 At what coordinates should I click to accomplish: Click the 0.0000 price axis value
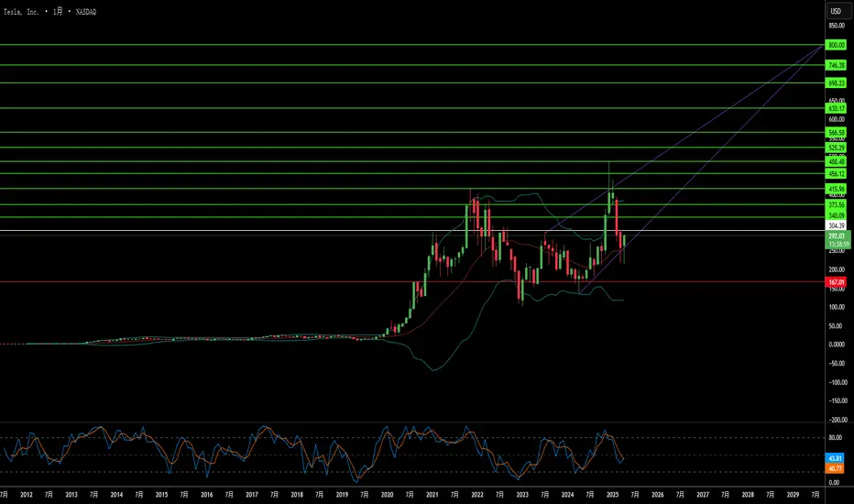click(x=837, y=345)
